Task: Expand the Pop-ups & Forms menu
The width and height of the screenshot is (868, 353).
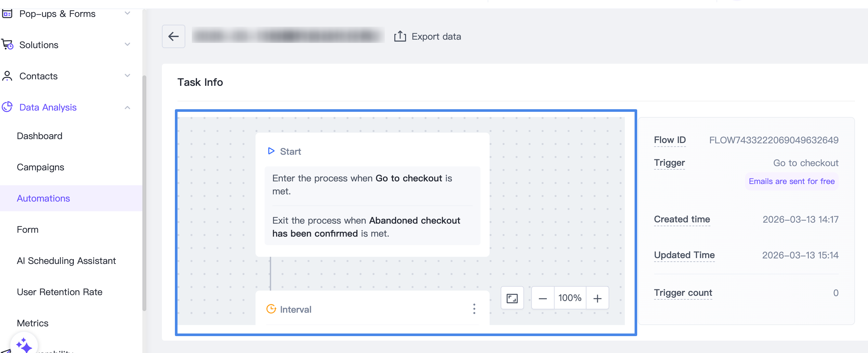Action: coord(127,13)
